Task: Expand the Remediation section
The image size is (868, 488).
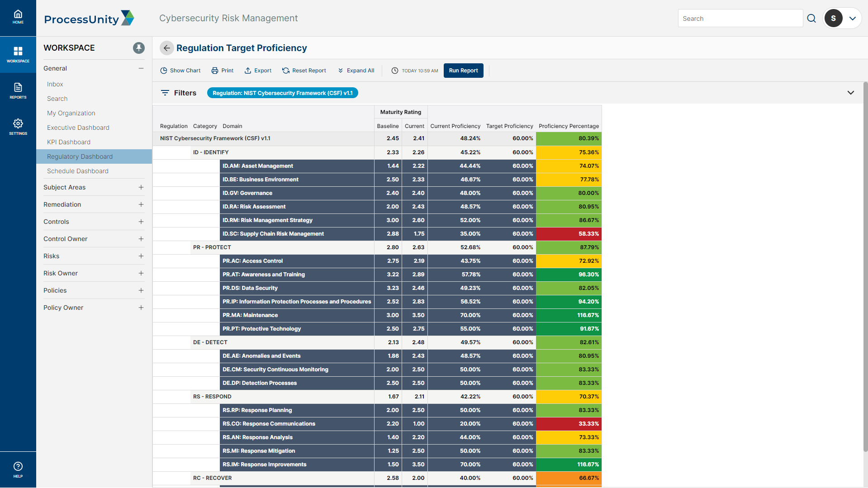Action: [141, 204]
